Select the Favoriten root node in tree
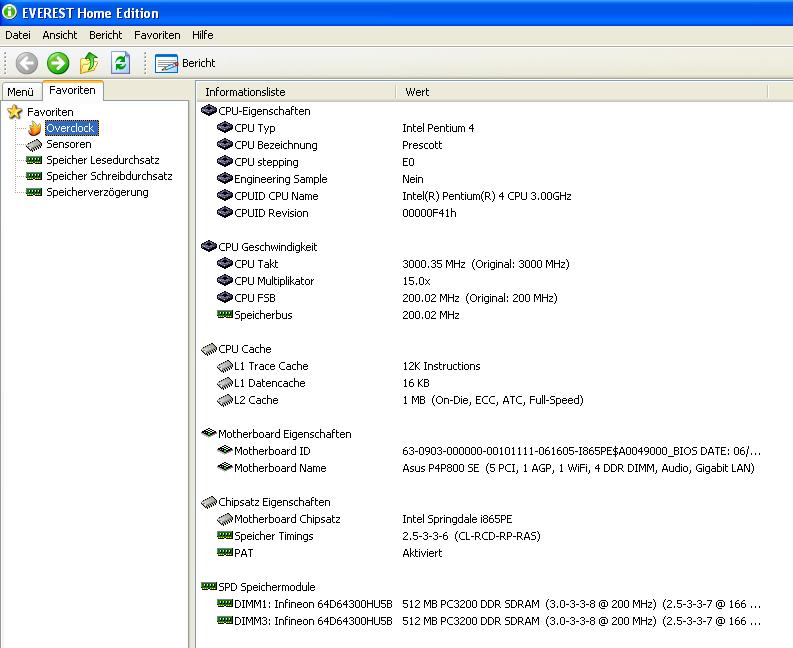The width and height of the screenshot is (793, 648). pyautogui.click(x=50, y=112)
